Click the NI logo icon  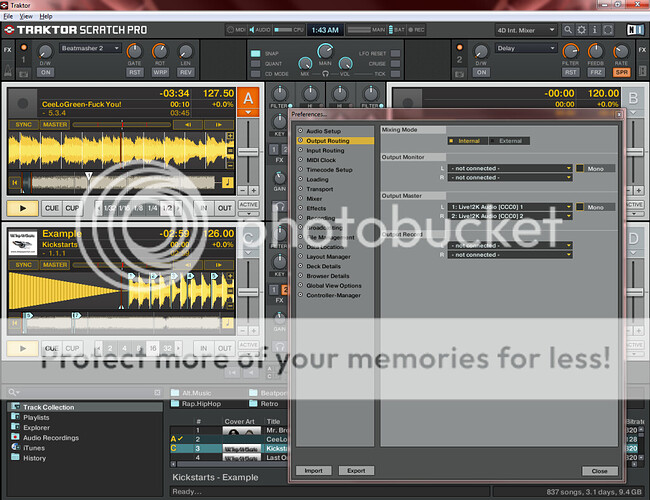(635, 30)
